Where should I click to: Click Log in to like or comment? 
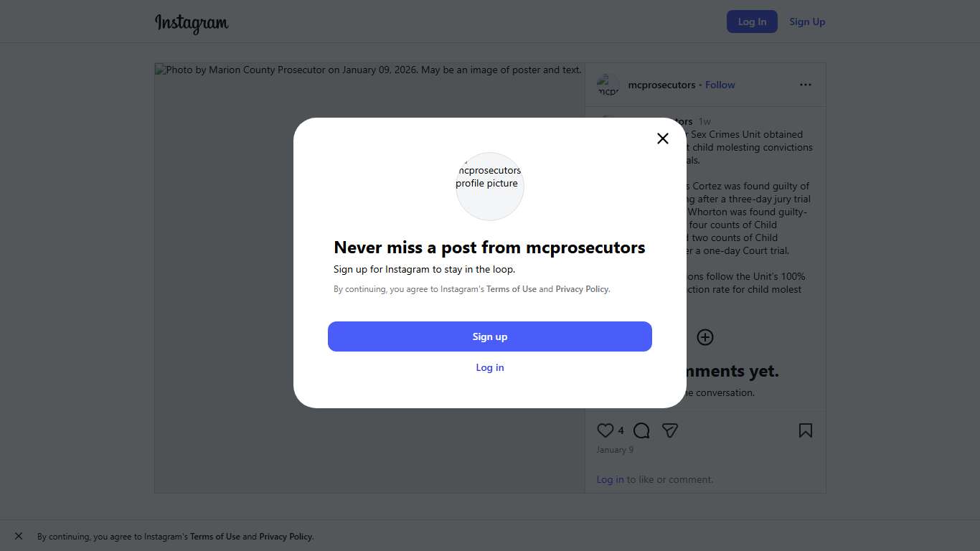coord(610,479)
